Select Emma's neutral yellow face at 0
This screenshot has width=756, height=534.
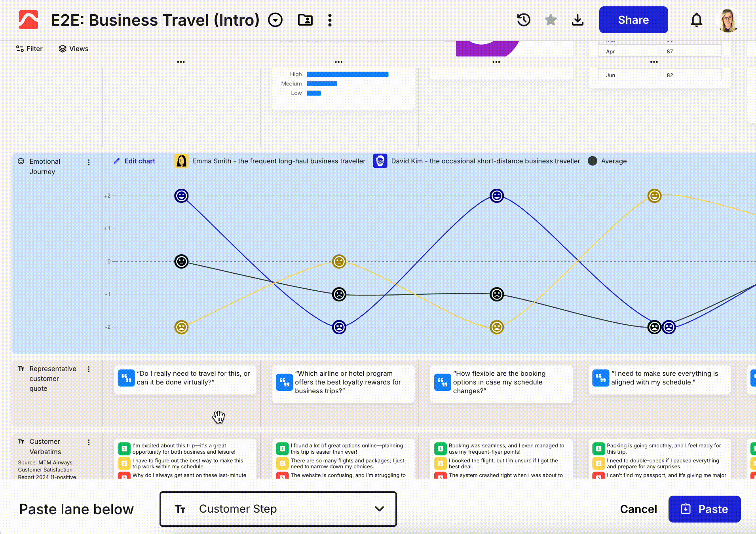[x=339, y=261]
